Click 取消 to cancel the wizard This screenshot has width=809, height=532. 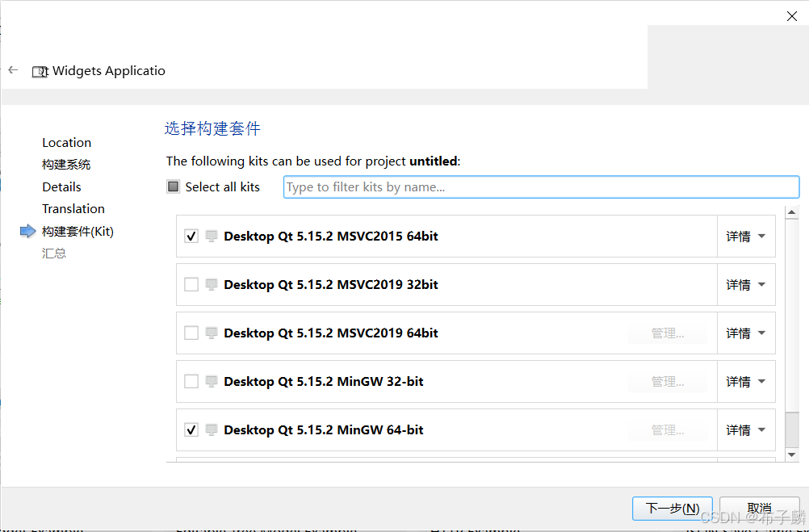pyautogui.click(x=760, y=509)
